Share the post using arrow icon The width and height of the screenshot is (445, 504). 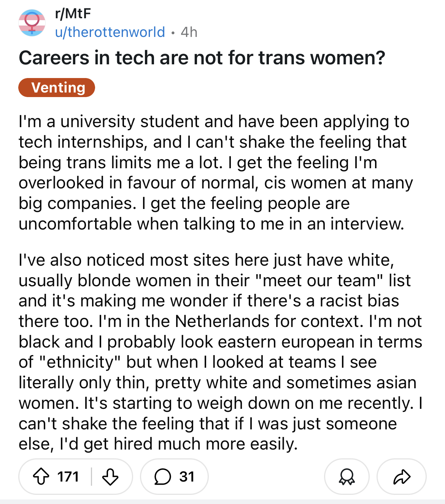402,477
